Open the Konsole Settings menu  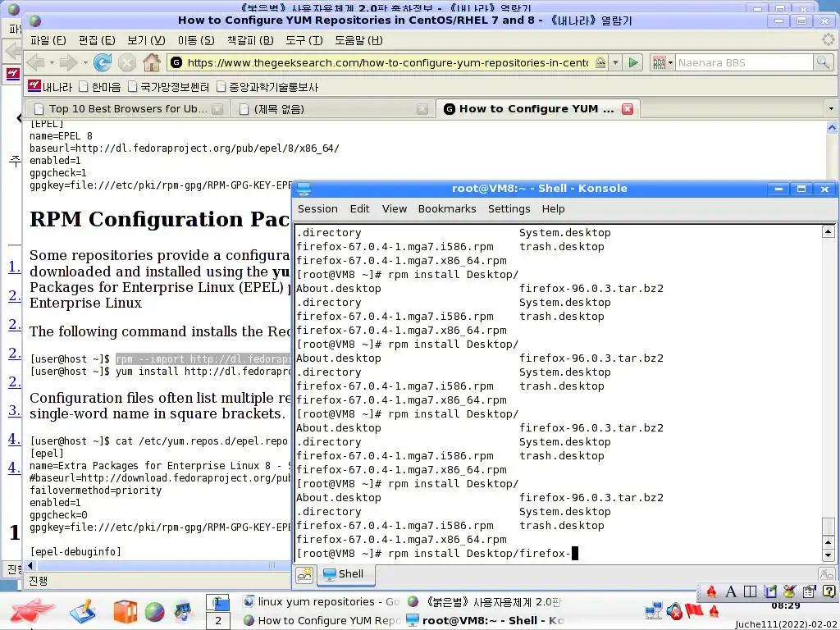(509, 209)
